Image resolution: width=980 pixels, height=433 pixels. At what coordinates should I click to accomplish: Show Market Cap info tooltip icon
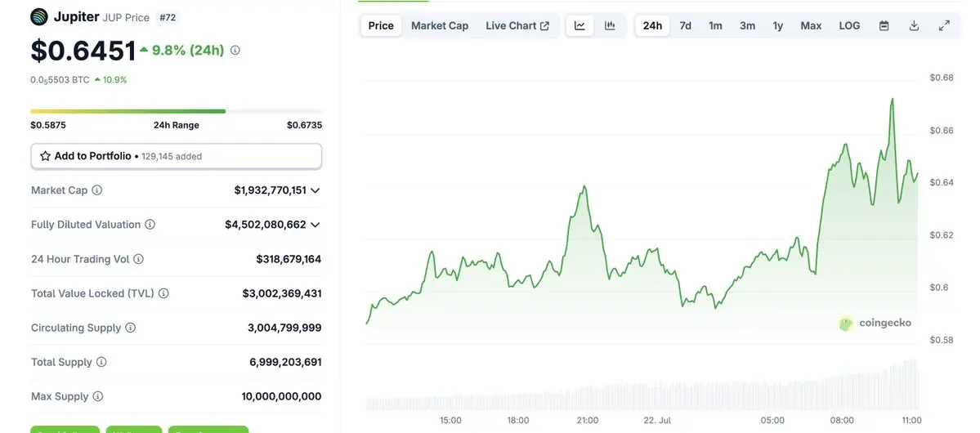(x=97, y=190)
